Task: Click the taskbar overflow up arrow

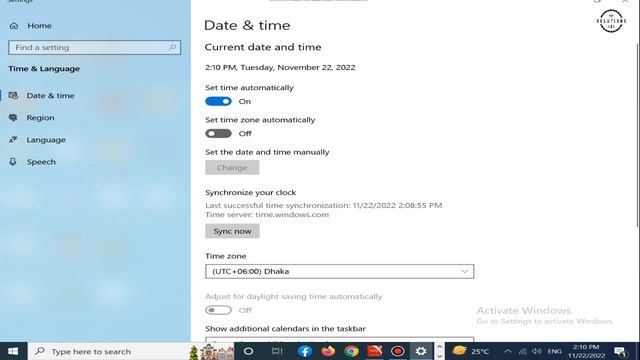Action: click(439, 347)
